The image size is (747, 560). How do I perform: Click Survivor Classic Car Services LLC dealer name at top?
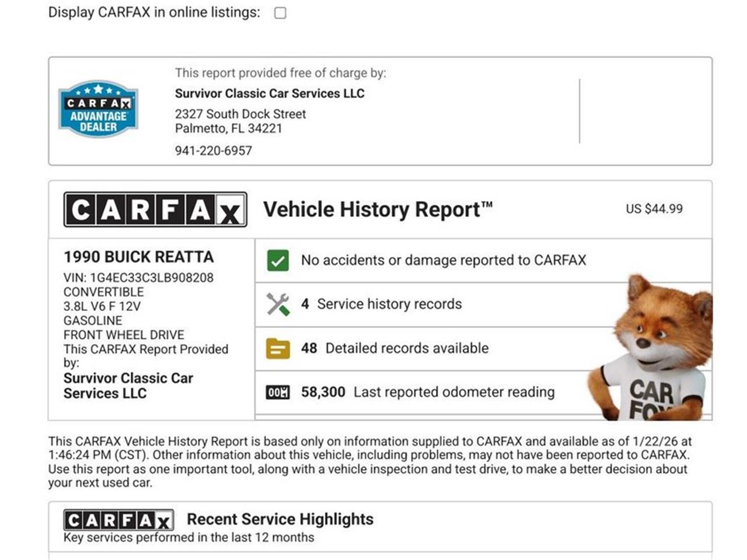point(270,93)
